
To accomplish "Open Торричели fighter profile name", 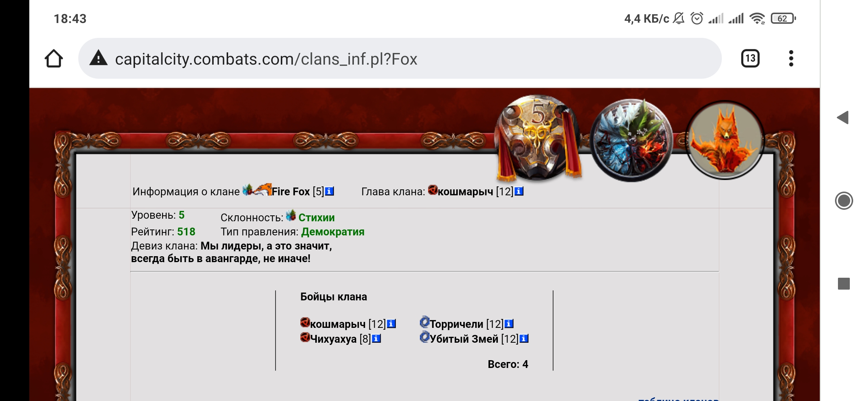I will tap(456, 324).
